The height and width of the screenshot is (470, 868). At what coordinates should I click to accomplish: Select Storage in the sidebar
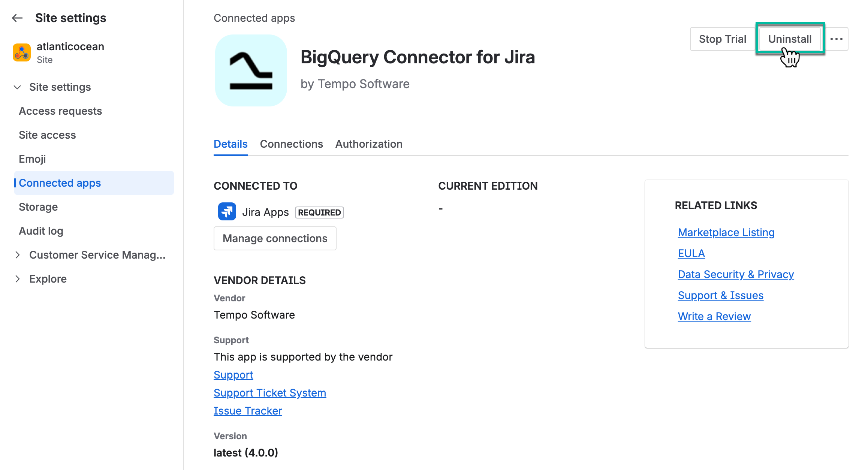[x=38, y=207]
